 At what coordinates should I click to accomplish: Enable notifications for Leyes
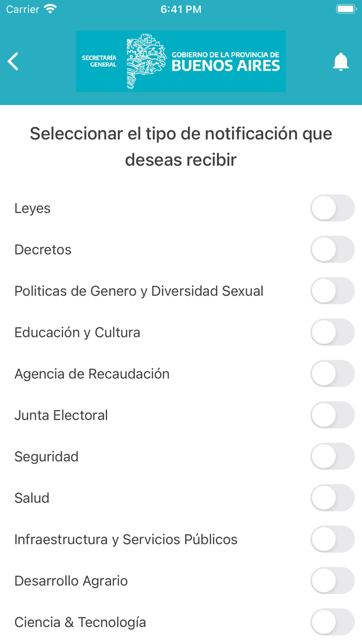pos(333,208)
